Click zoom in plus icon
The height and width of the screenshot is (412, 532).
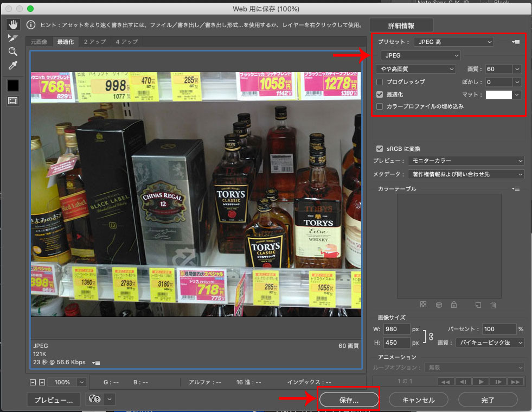(x=42, y=383)
